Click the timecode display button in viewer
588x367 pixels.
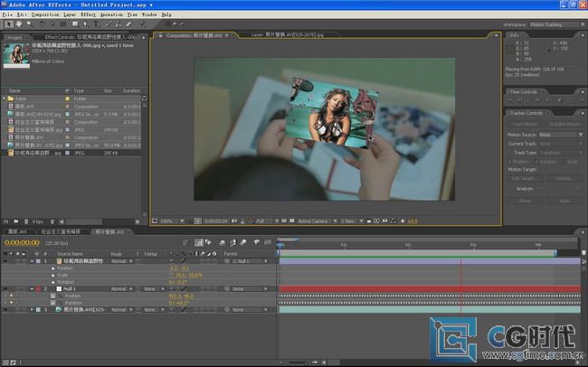[x=215, y=221]
